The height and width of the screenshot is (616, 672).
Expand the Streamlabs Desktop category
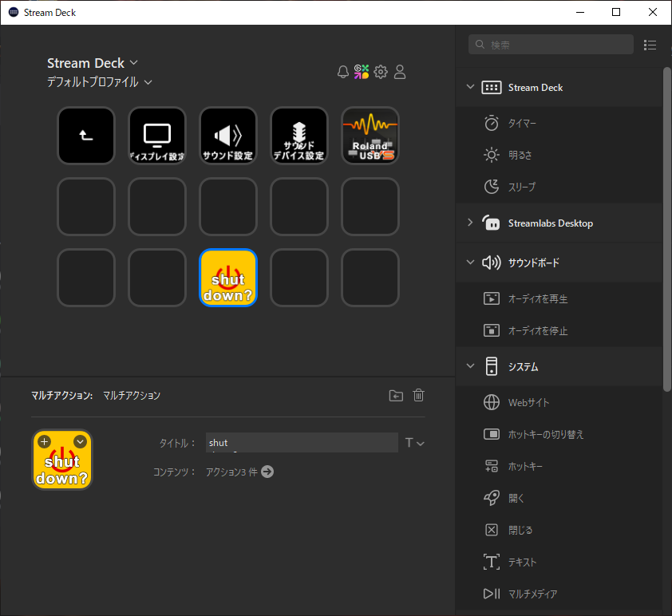click(x=470, y=223)
